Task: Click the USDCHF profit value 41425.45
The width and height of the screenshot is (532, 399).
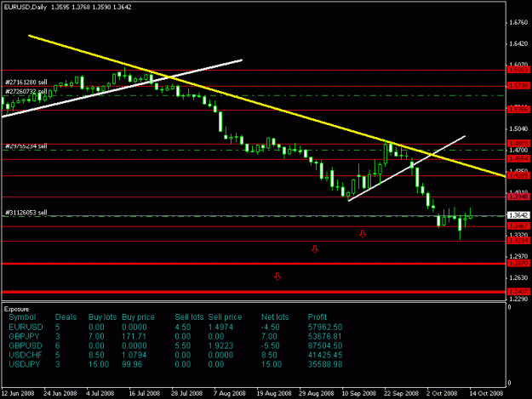Action: click(325, 356)
